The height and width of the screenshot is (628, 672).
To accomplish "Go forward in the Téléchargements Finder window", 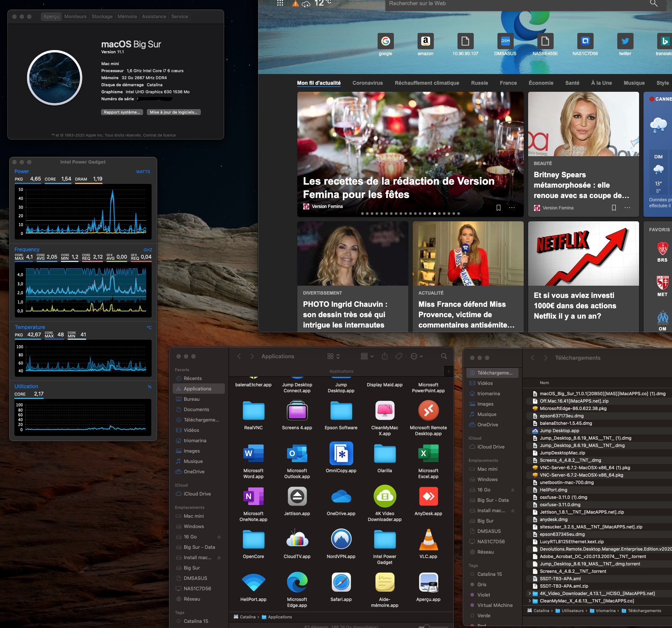I will [x=546, y=358].
